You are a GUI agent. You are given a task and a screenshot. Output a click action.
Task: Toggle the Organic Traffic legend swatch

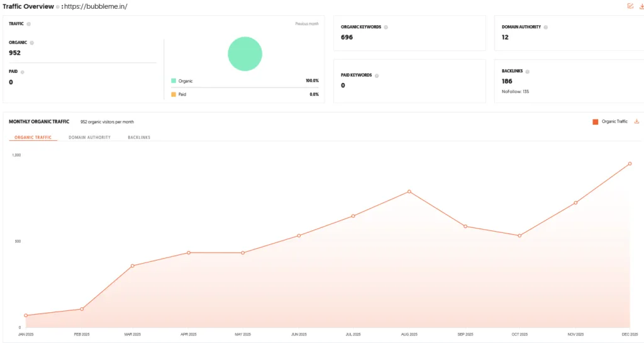pos(595,121)
